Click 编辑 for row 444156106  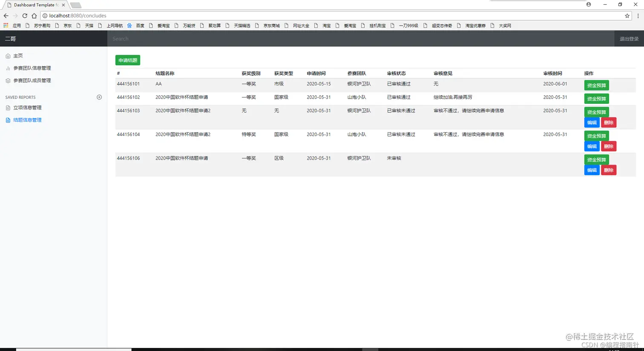click(x=592, y=170)
